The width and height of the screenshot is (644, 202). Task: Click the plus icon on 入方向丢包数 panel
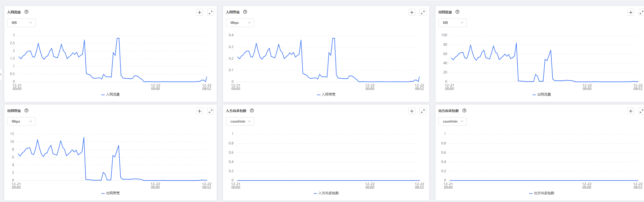pos(412,111)
